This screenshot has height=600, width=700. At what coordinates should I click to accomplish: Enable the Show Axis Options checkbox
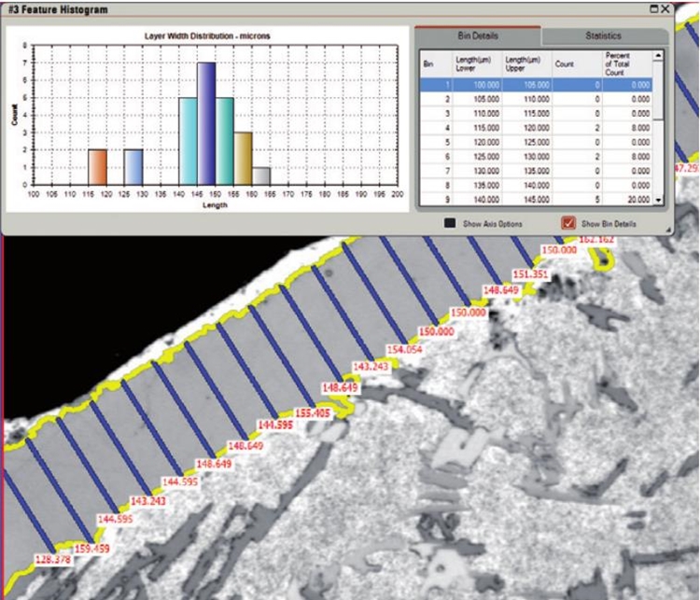[x=450, y=224]
